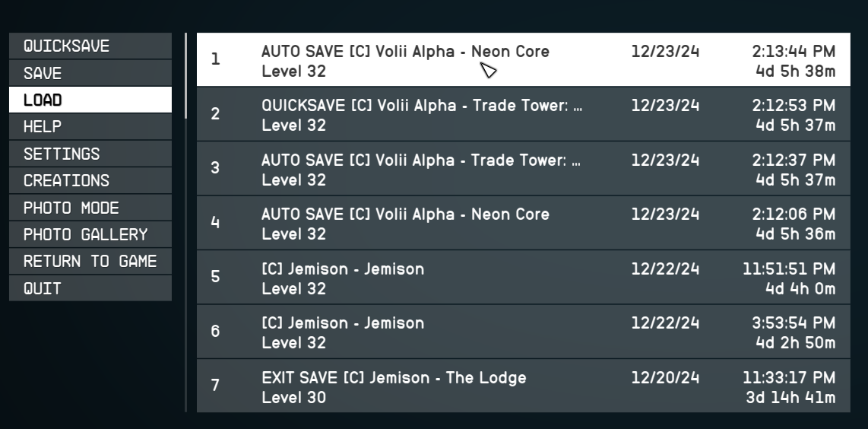868x429 pixels.
Task: Click the Level 30 save row
Action: point(523,386)
